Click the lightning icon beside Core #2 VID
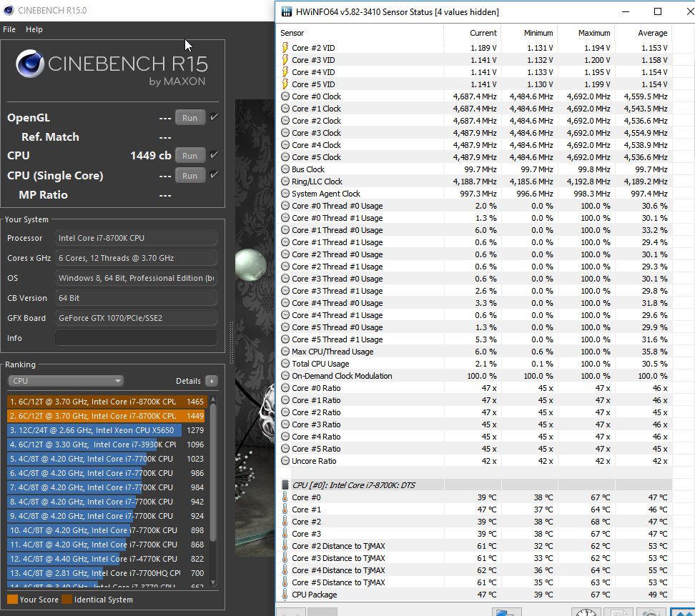 (x=285, y=47)
